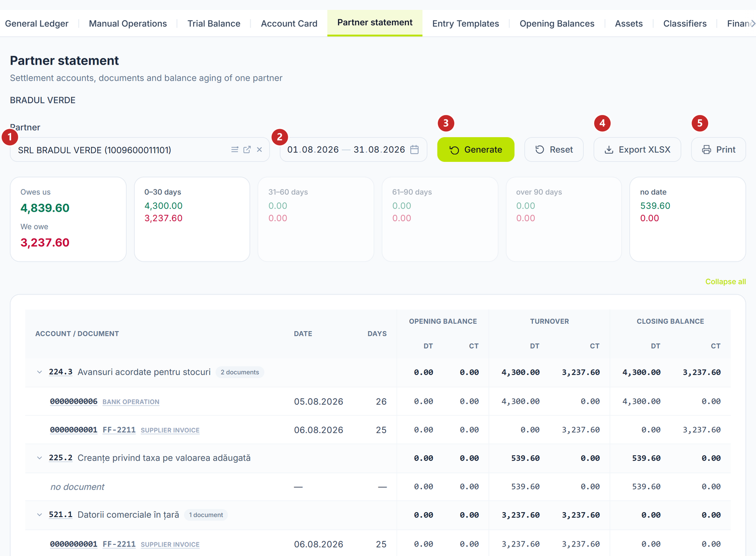The height and width of the screenshot is (556, 756).
Task: Set start date 01.08.2026 field
Action: pos(313,150)
